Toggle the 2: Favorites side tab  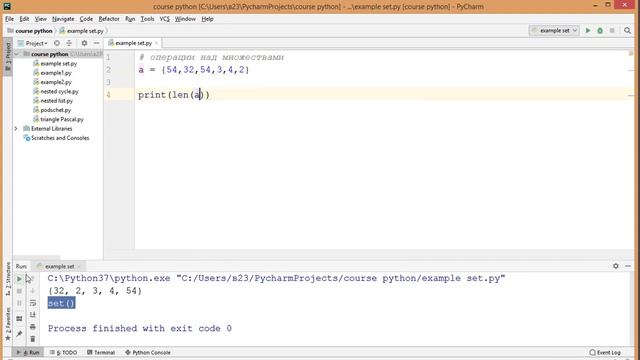(x=7, y=325)
